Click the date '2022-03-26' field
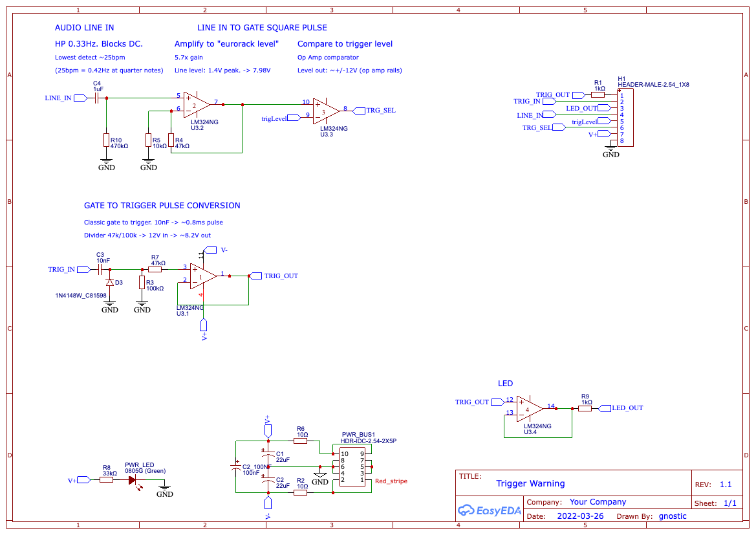 coord(580,516)
